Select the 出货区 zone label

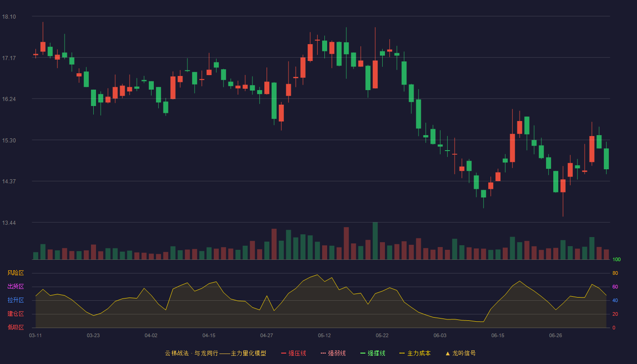15,287
